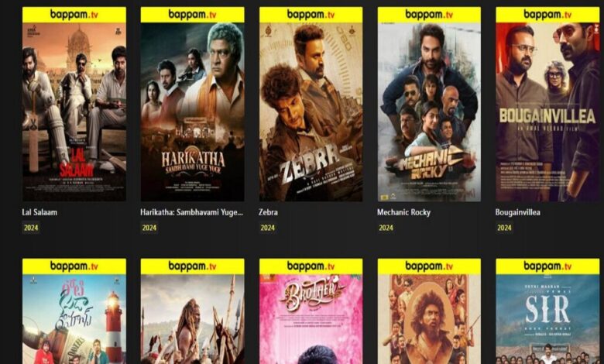Select the 2024 tag under Mechanic Rocky
The image size is (604, 364).
[386, 228]
